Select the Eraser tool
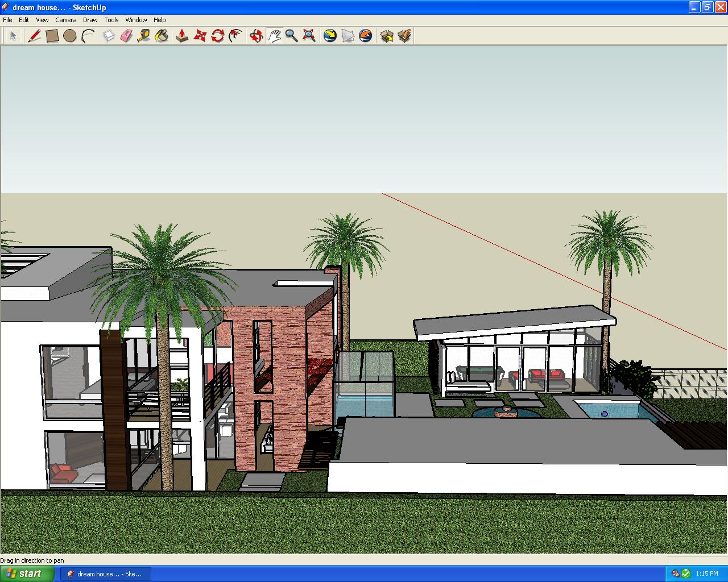 (x=127, y=35)
